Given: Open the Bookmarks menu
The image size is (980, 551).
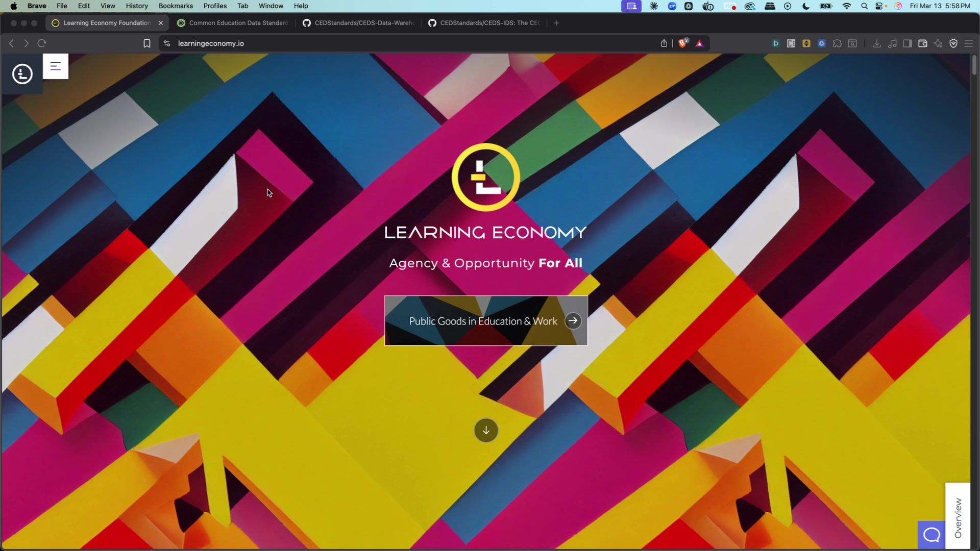Looking at the screenshot, I should coord(176,6).
